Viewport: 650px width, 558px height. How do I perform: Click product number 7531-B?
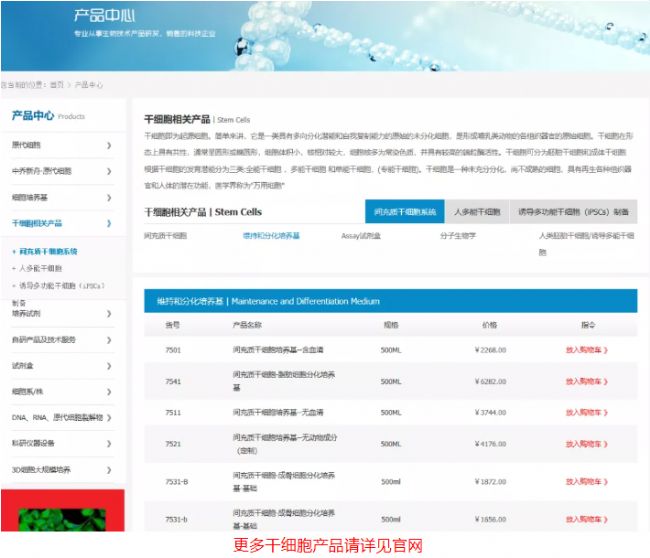(177, 482)
